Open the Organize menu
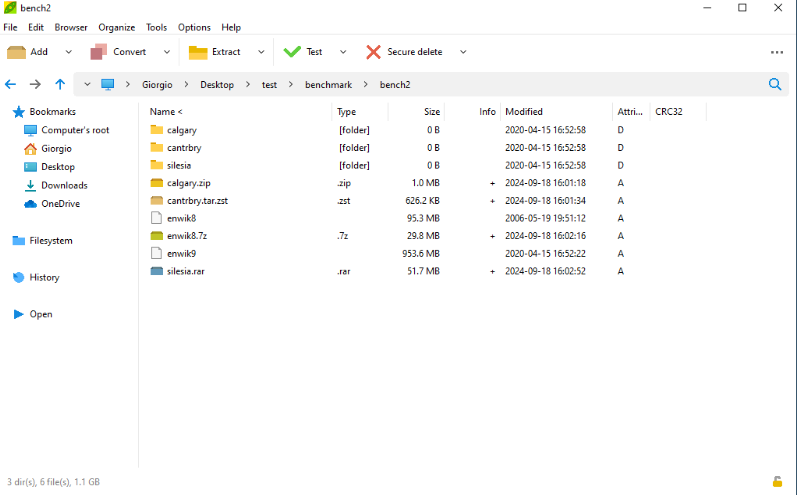The height and width of the screenshot is (495, 797). click(116, 27)
